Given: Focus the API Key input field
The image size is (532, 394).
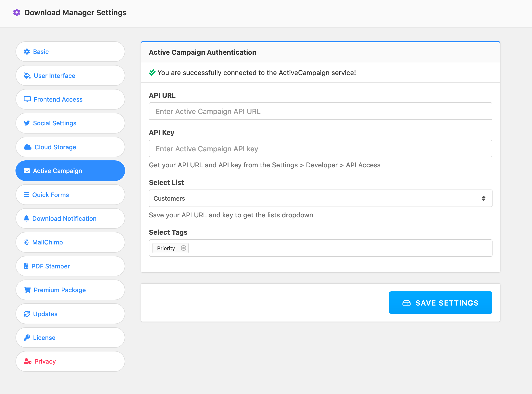Looking at the screenshot, I should (x=320, y=149).
